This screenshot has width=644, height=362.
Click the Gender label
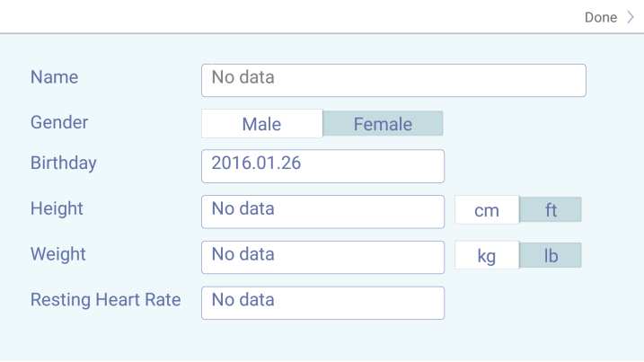59,122
